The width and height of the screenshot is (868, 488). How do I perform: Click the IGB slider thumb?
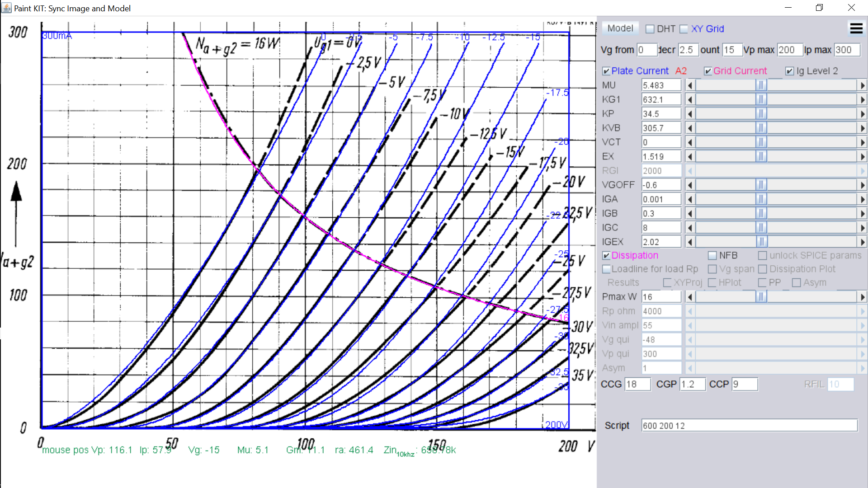[761, 213]
